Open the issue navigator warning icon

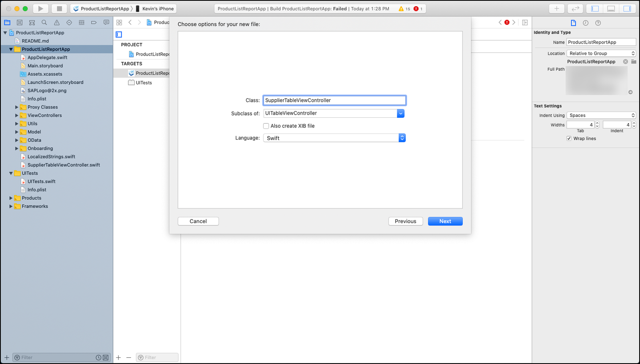pyautogui.click(x=57, y=22)
